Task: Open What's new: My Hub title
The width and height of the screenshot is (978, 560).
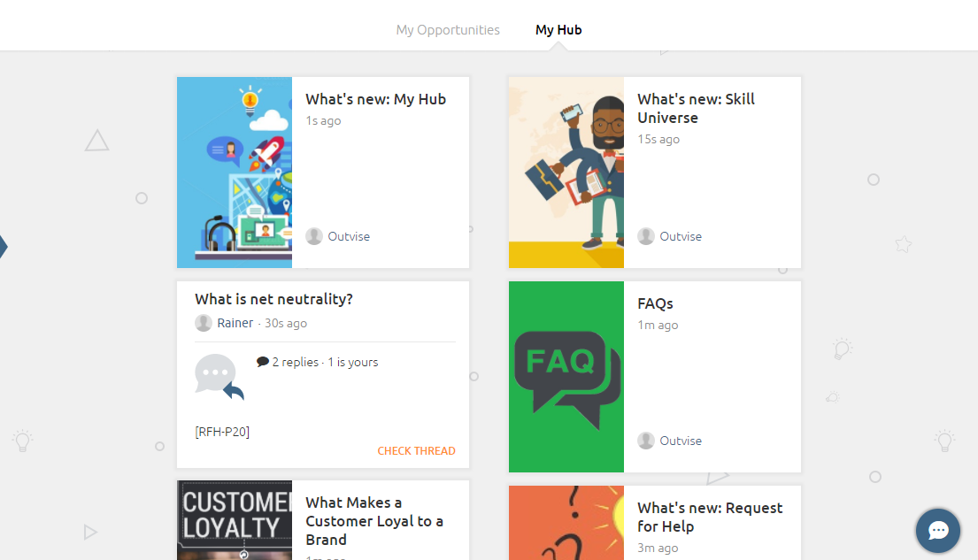Action: click(x=375, y=99)
